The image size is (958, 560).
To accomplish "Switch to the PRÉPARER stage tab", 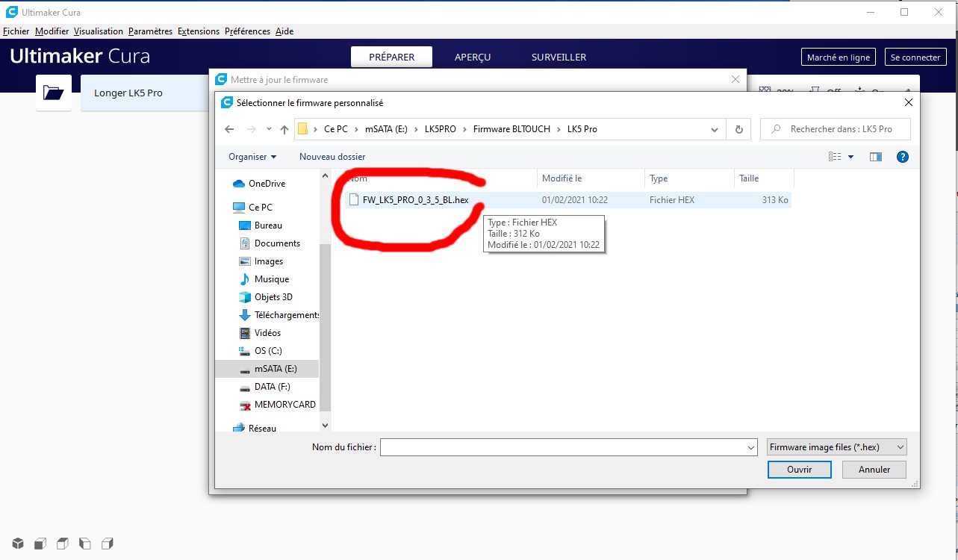I will click(392, 57).
